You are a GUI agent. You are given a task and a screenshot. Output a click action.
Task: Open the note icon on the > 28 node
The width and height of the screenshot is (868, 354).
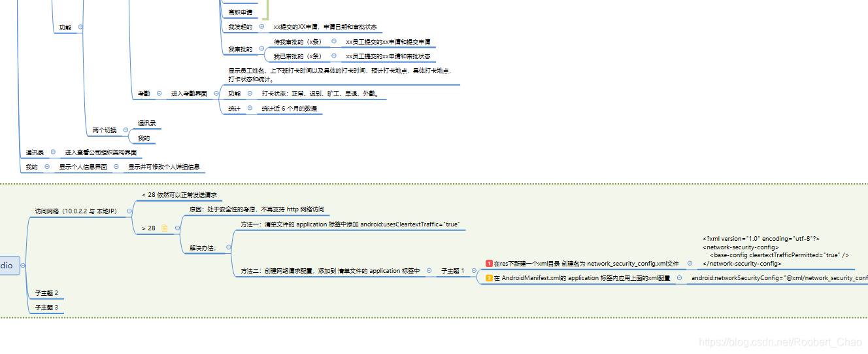[165, 228]
